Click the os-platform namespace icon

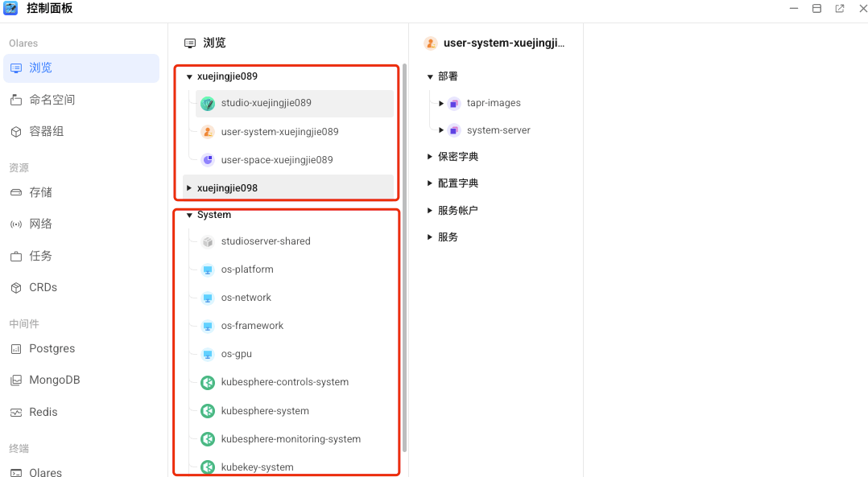[x=207, y=269]
